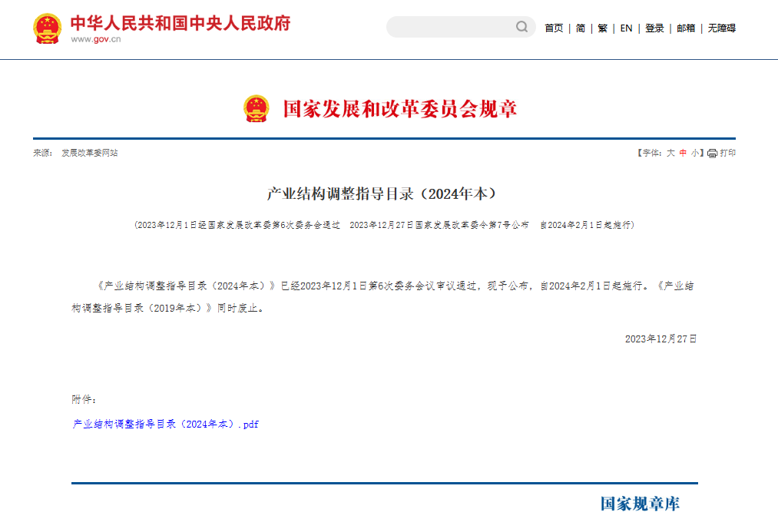
Task: Set font size to 大
Action: [x=670, y=153]
